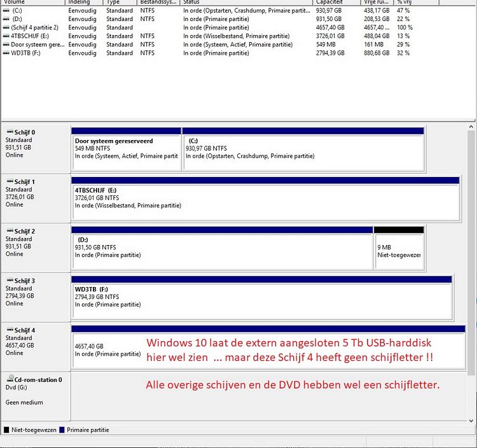
Task: Sort by the Vrije rui... column header
Action: (x=377, y=2)
